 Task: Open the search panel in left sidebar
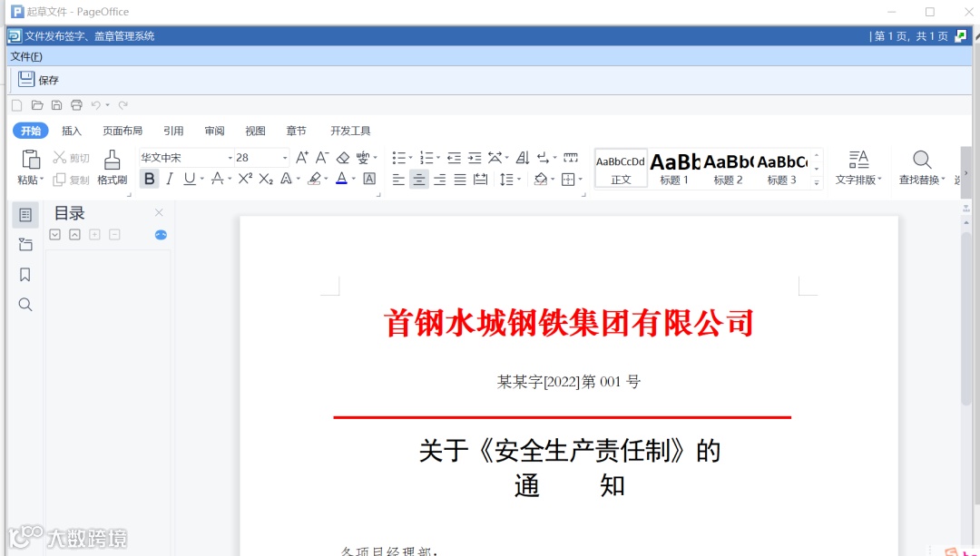25,304
